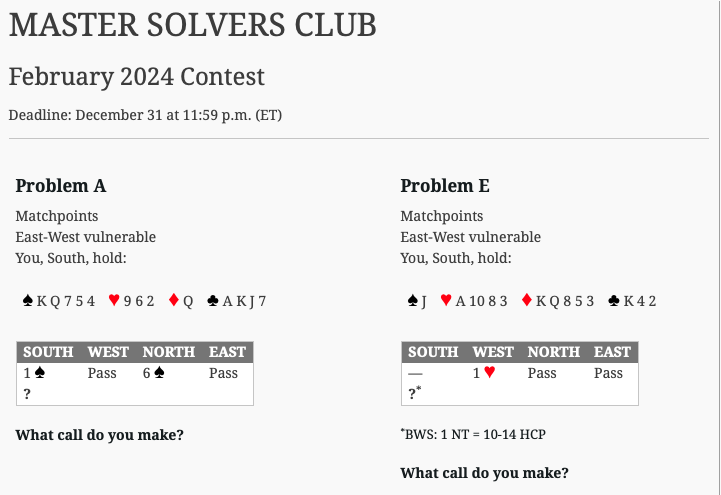721x495 pixels.
Task: Click the BWS 1 NT footnote text
Action: click(473, 434)
